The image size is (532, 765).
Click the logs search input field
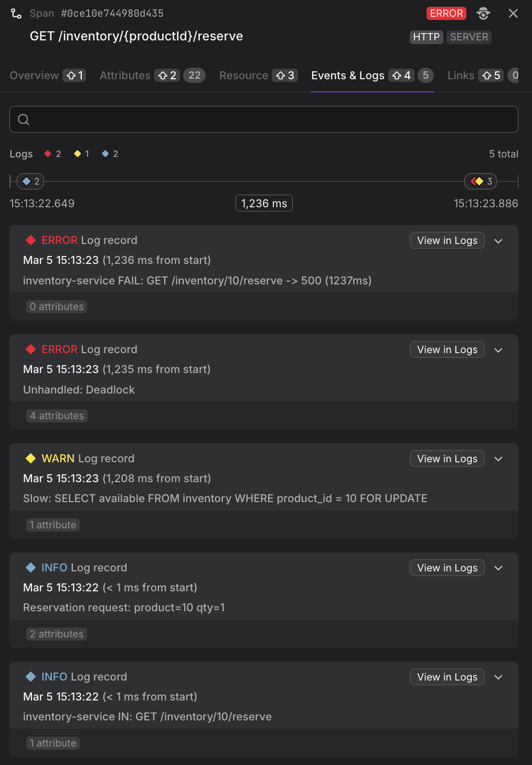tap(263, 120)
